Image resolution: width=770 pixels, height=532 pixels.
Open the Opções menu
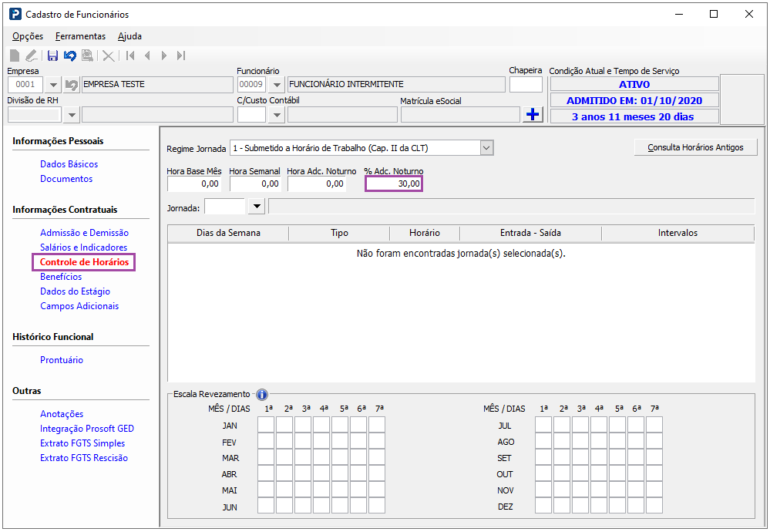point(28,36)
